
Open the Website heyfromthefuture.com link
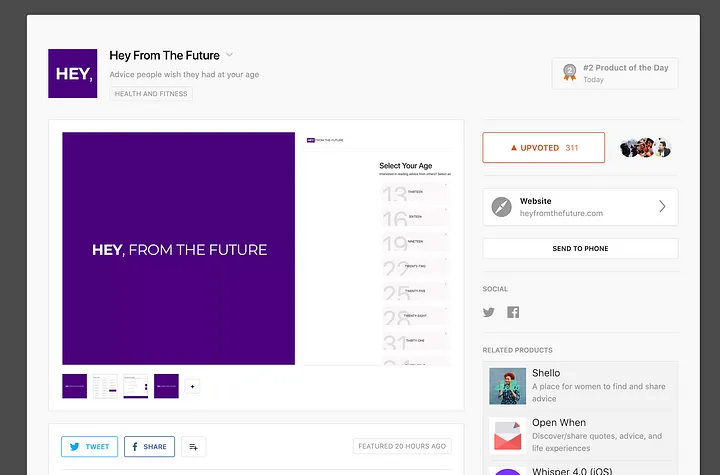coord(580,207)
